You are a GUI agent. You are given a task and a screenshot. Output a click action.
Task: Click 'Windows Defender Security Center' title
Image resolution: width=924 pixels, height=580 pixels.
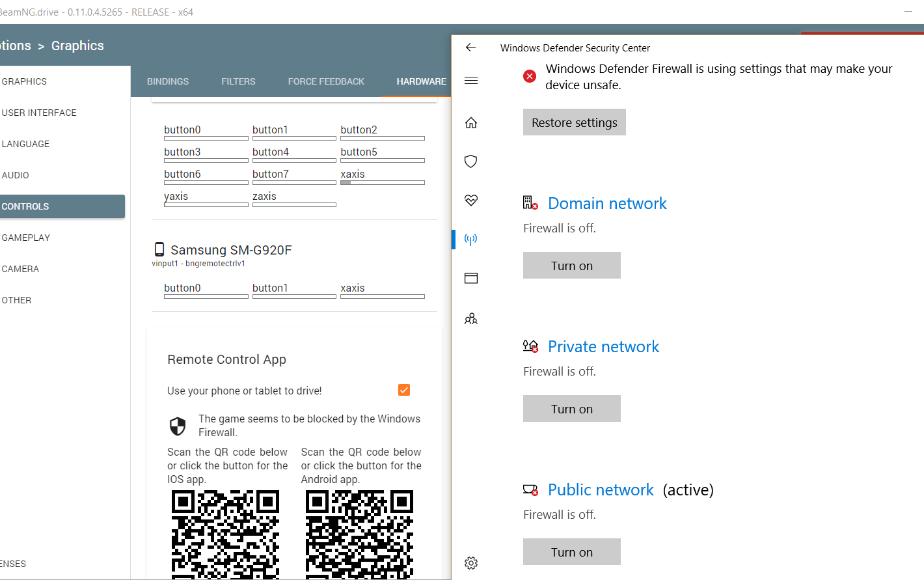tap(575, 48)
